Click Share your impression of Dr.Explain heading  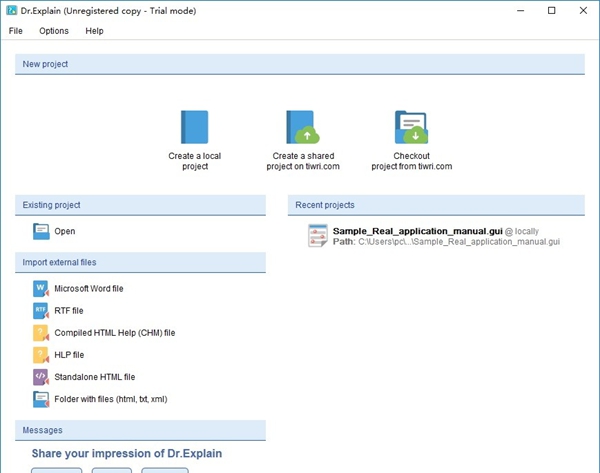[x=127, y=453]
